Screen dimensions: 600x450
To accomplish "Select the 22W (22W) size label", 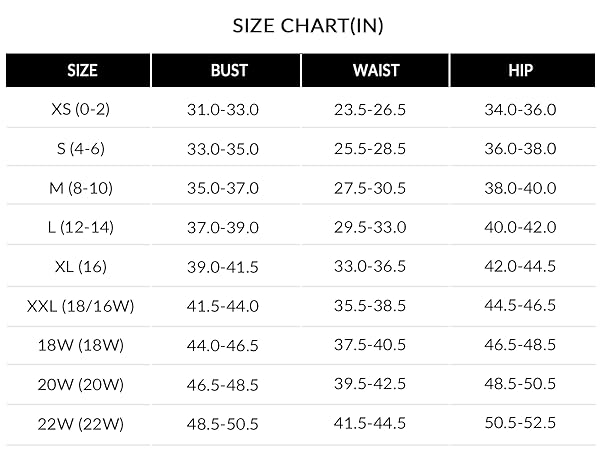I will (81, 424).
